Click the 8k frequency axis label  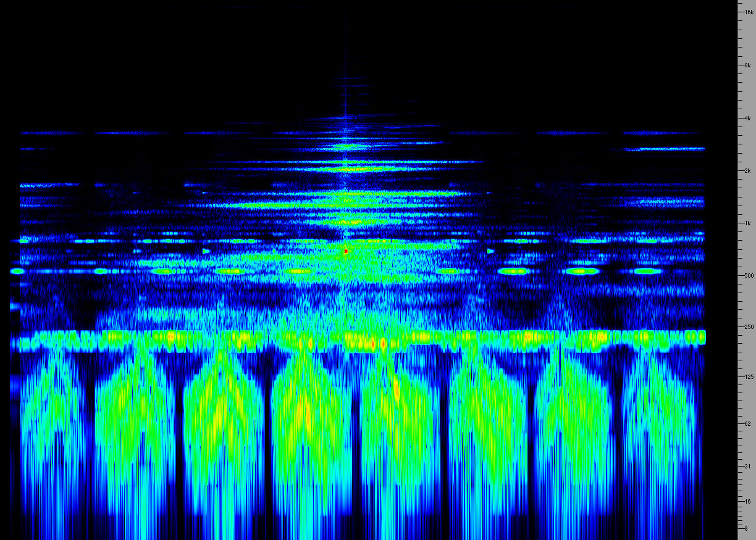748,65
